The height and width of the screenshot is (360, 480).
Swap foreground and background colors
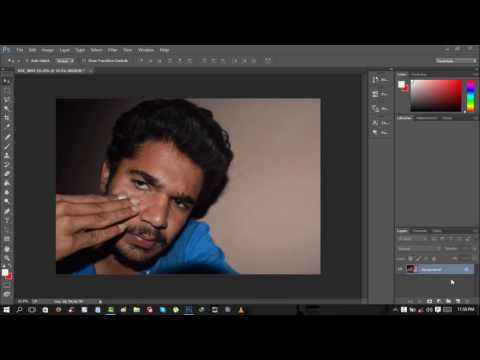(x=10, y=266)
